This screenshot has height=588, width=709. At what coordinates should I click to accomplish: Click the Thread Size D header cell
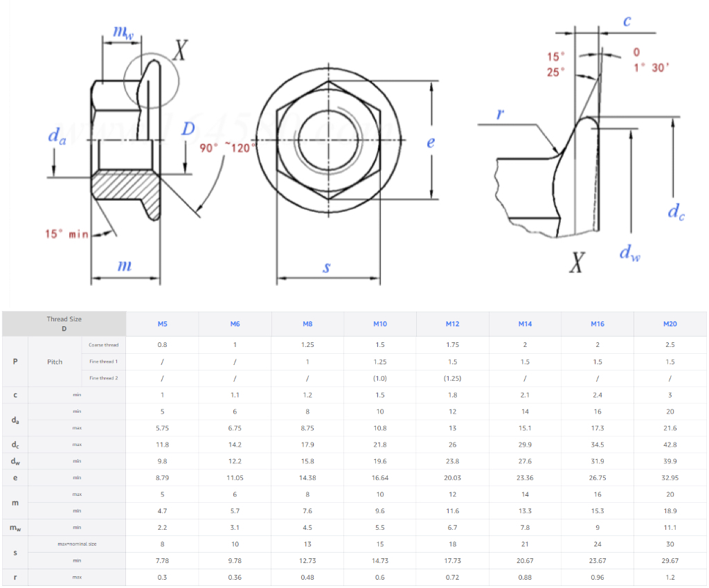tap(64, 324)
